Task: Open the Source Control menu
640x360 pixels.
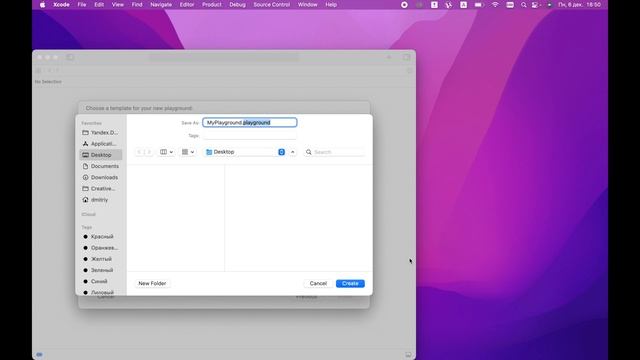Action: [271, 5]
